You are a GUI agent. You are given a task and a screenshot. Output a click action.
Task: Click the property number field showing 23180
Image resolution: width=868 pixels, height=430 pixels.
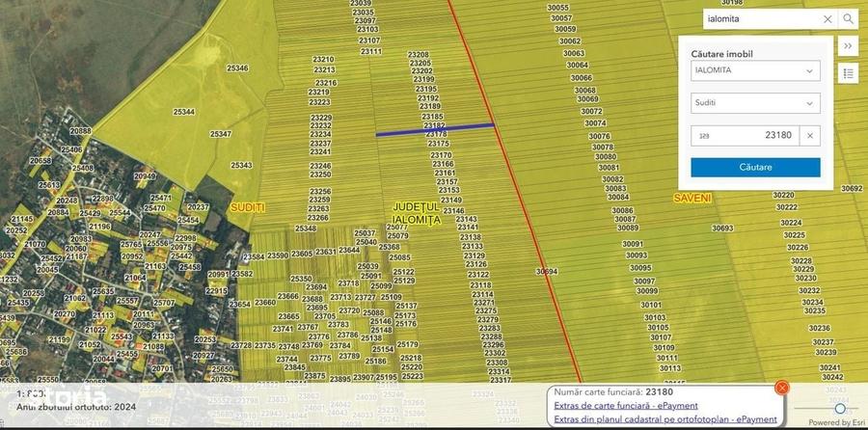(746, 136)
